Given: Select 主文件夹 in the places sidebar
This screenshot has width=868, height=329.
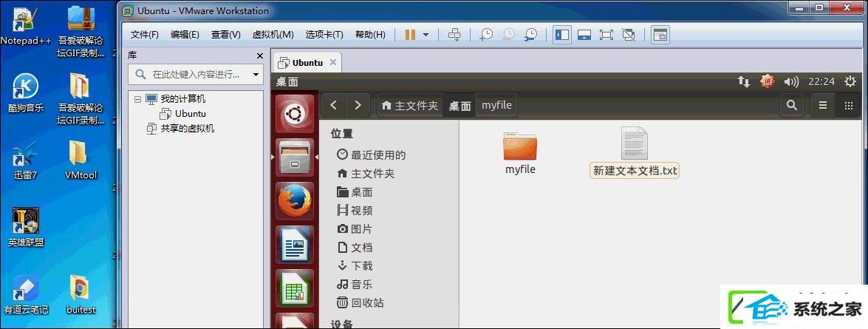Looking at the screenshot, I should [366, 173].
